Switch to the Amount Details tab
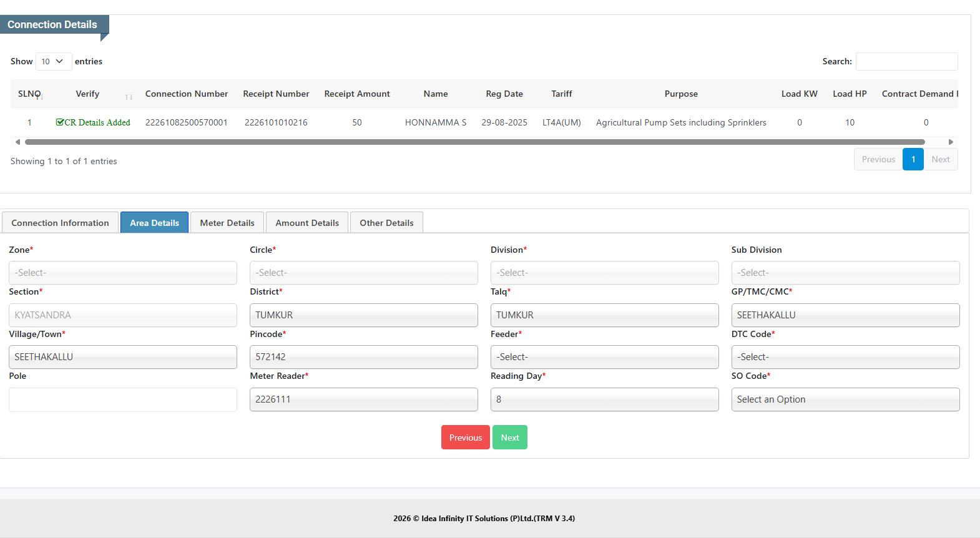 coord(307,223)
